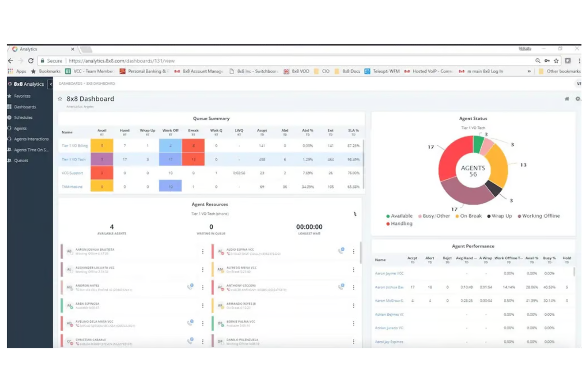Click the TAM-Hotline queue name
The height and width of the screenshot is (392, 588).
tap(72, 187)
